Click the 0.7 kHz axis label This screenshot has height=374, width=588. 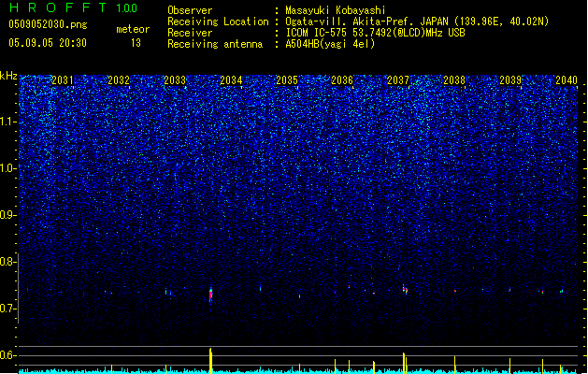pyautogui.click(x=7, y=309)
